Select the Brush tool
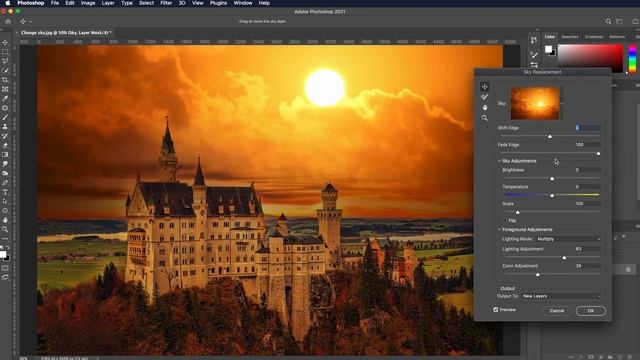The height and width of the screenshot is (360, 640). click(x=5, y=118)
